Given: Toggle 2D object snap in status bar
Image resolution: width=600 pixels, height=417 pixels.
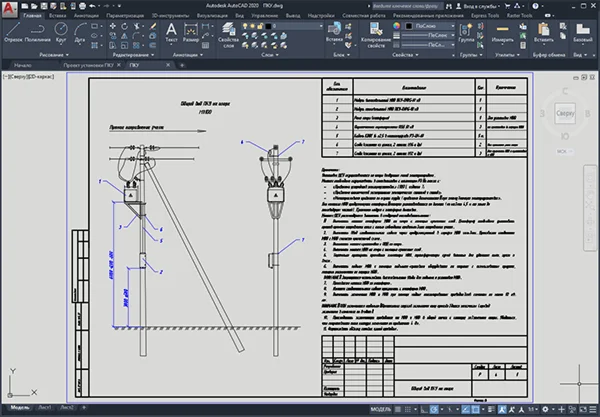Looking at the screenshot, I should 475,409.
